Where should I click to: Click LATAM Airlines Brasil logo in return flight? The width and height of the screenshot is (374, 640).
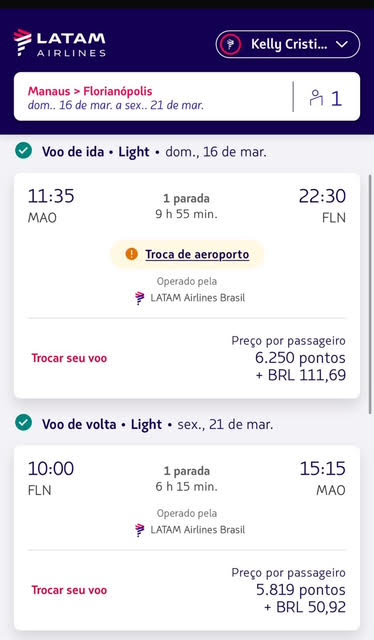point(140,530)
